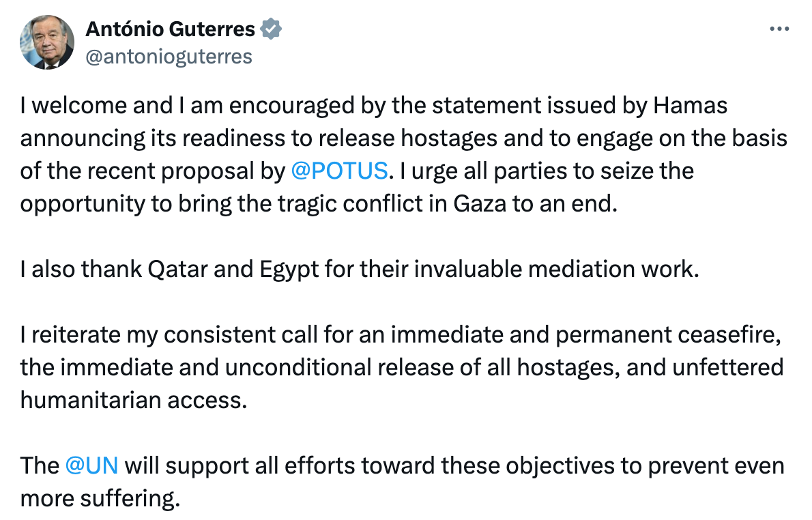
Task: Open António Guterres' profile picture
Action: (x=47, y=42)
